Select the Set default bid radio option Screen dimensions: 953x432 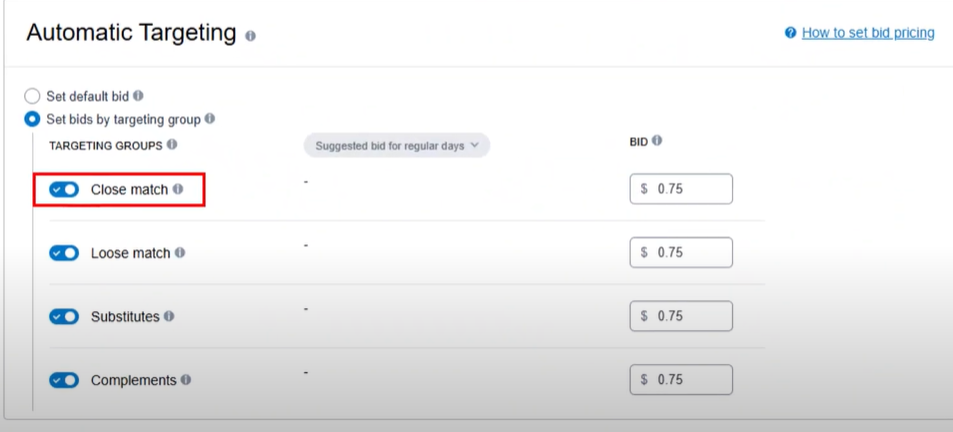[33, 97]
